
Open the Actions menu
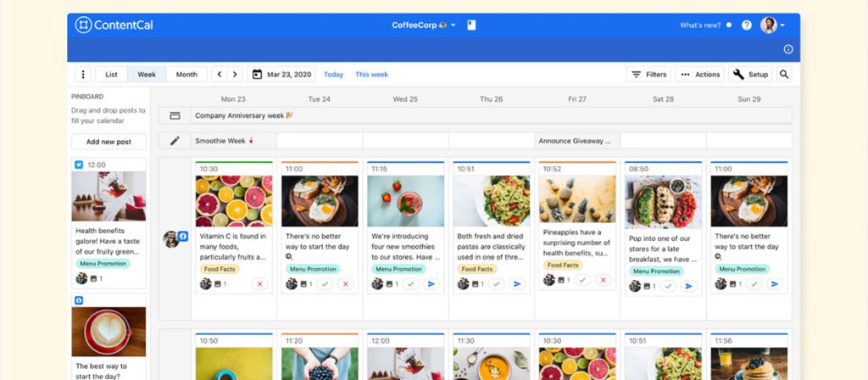[x=699, y=75]
